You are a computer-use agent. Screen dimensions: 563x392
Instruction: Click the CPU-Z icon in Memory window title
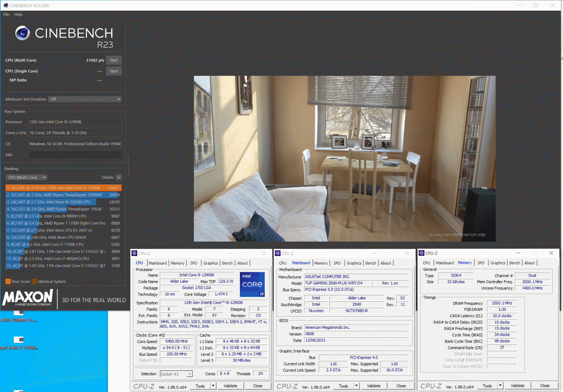pos(422,253)
